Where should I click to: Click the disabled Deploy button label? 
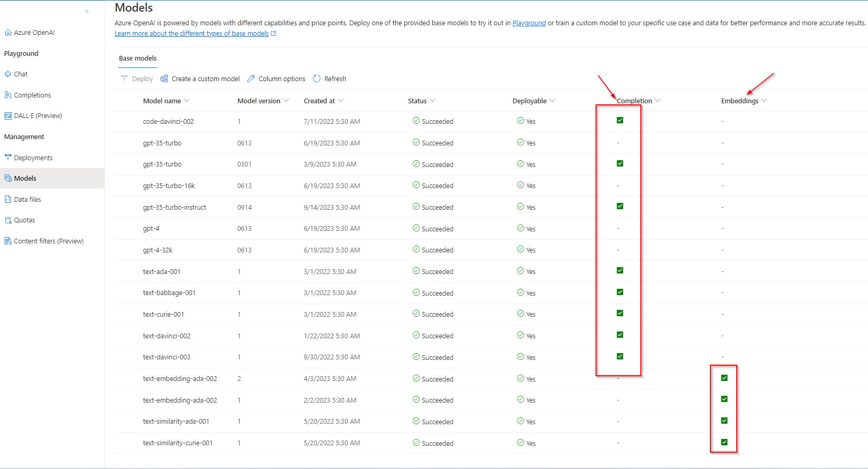pos(142,79)
